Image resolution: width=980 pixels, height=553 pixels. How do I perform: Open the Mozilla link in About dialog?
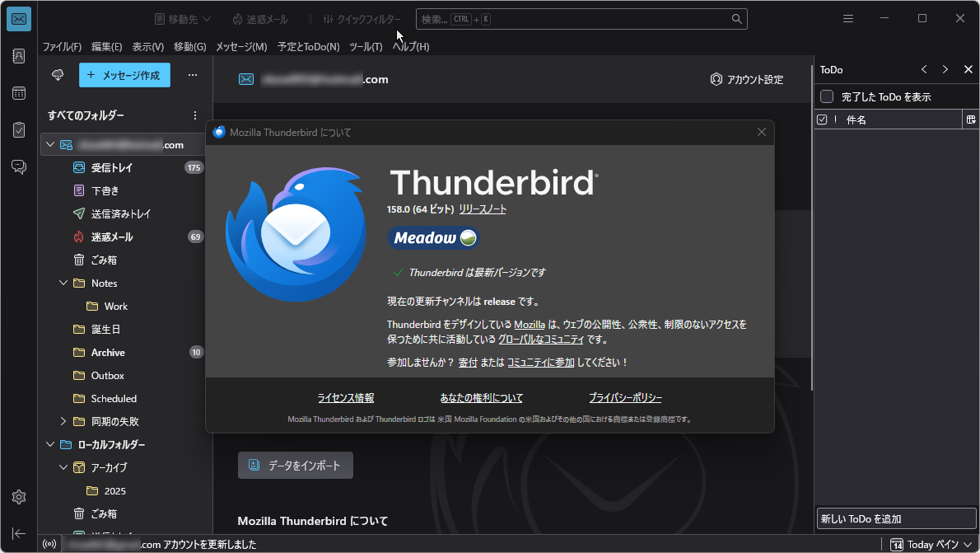click(x=530, y=325)
